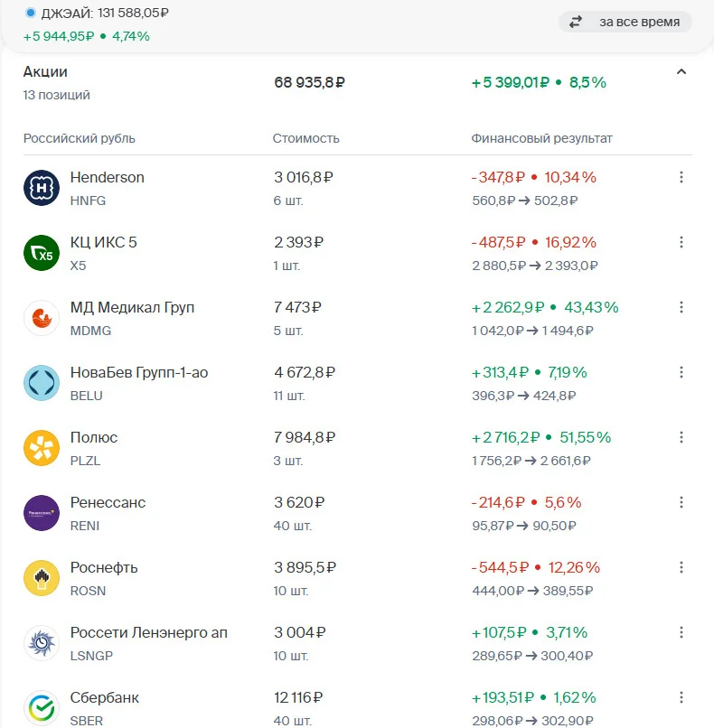This screenshot has height=728, width=714.
Task: Click Роснефть loss -544,5₽
Action: 500,567
